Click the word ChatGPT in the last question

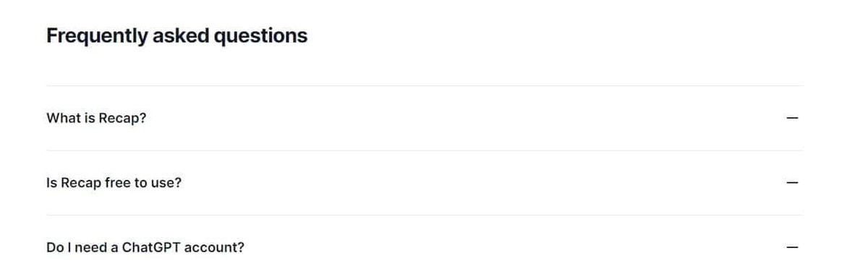pos(151,247)
